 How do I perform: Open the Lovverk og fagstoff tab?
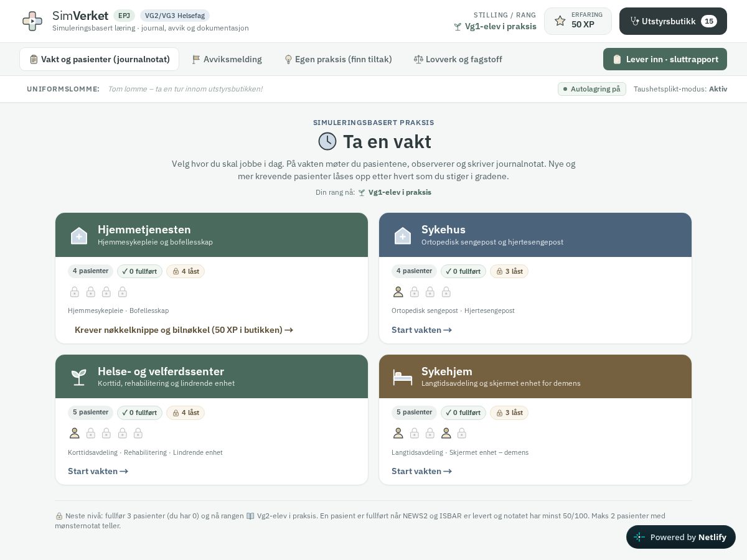pos(458,59)
